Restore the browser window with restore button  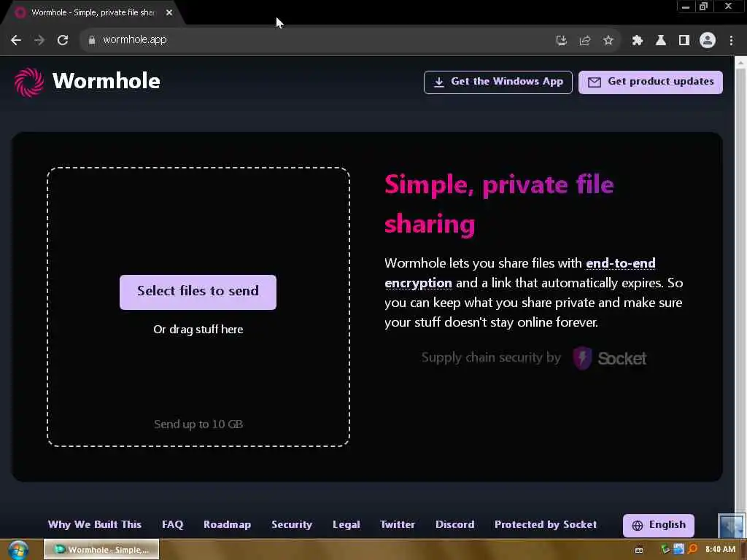(704, 6)
